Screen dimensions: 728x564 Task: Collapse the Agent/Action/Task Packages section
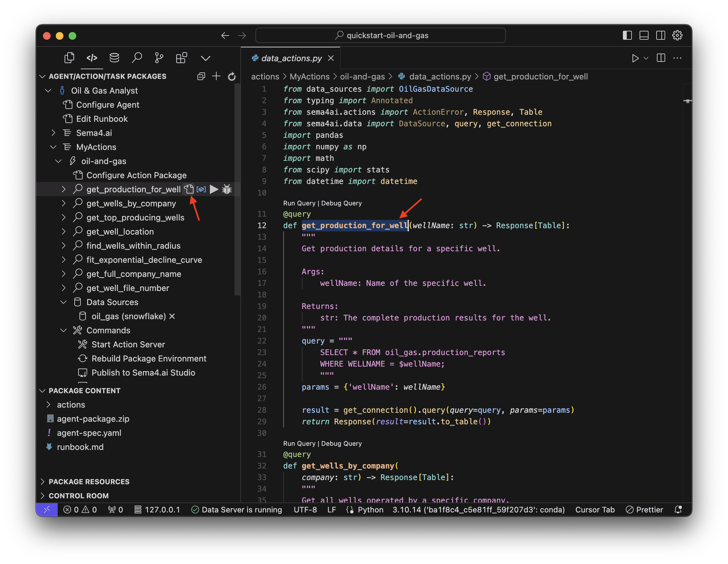[x=42, y=76]
